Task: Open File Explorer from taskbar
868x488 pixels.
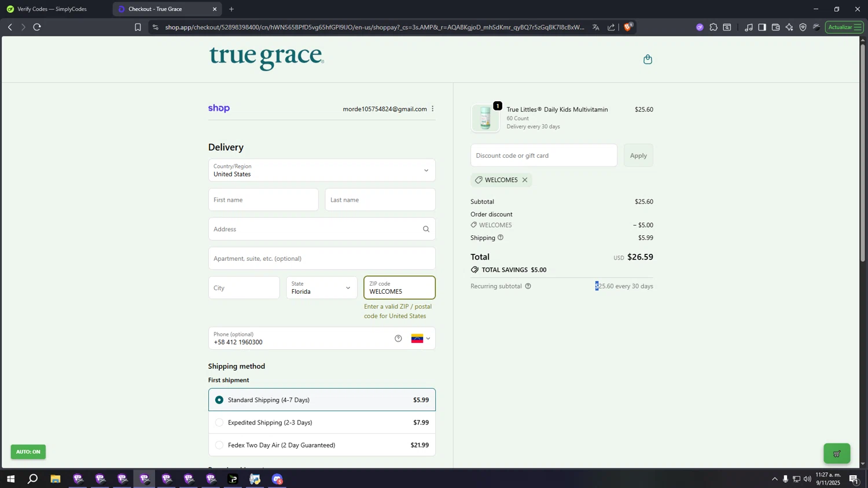Action: [x=56, y=479]
